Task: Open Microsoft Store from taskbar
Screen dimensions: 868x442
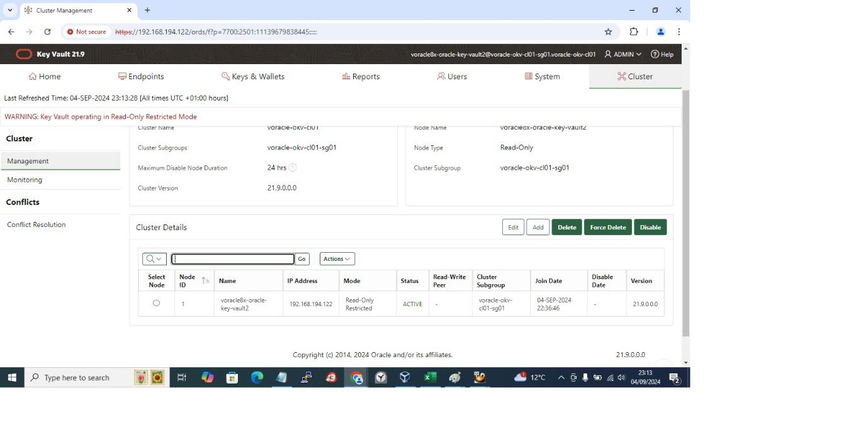Action: click(232, 377)
